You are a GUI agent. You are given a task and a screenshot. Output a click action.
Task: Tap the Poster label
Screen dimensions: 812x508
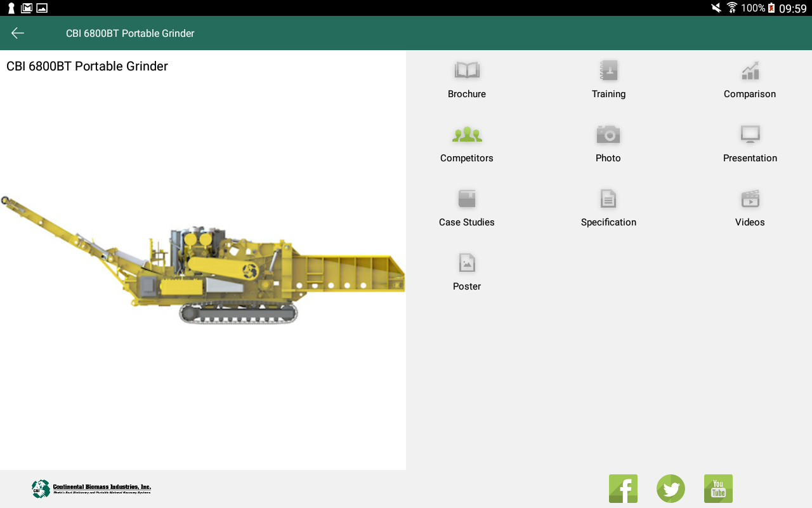(x=467, y=286)
